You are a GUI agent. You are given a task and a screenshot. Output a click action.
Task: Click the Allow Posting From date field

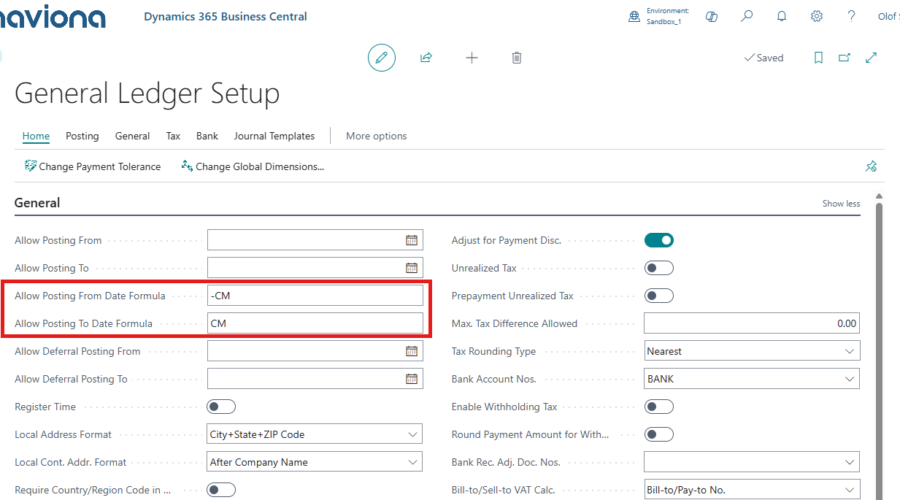click(315, 240)
